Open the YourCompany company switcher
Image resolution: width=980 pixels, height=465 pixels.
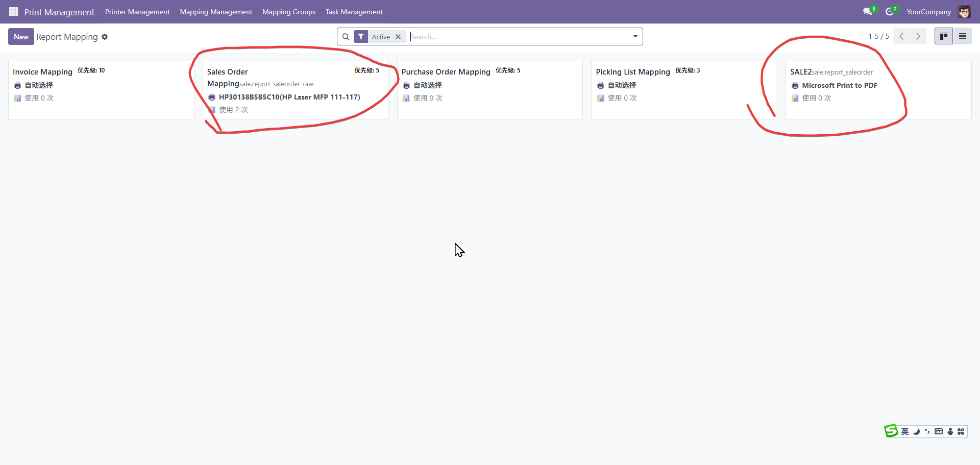pos(928,12)
